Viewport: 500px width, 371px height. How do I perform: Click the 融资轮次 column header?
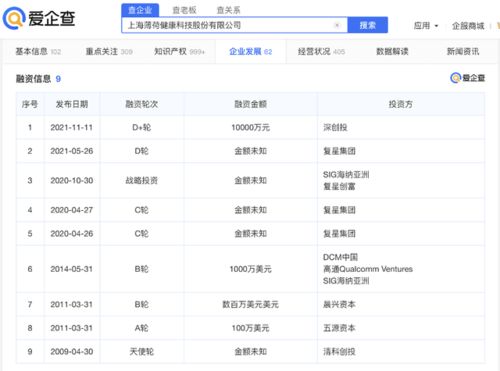coord(142,104)
